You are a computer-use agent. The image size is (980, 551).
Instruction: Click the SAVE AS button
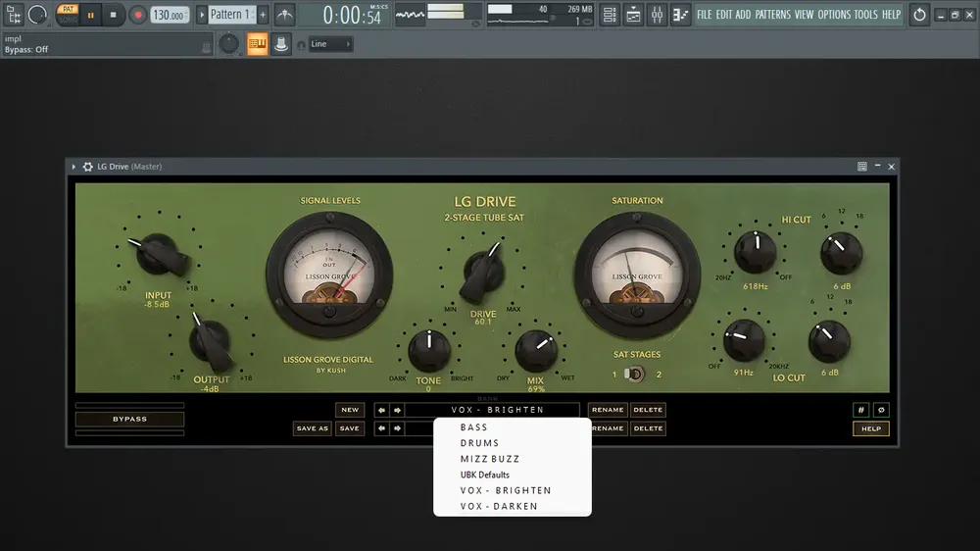point(312,428)
